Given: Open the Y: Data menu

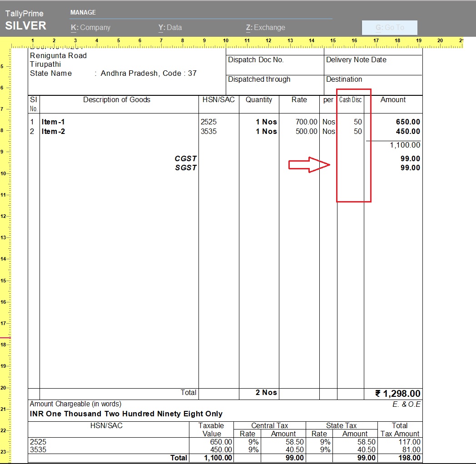Looking at the screenshot, I should (x=170, y=27).
